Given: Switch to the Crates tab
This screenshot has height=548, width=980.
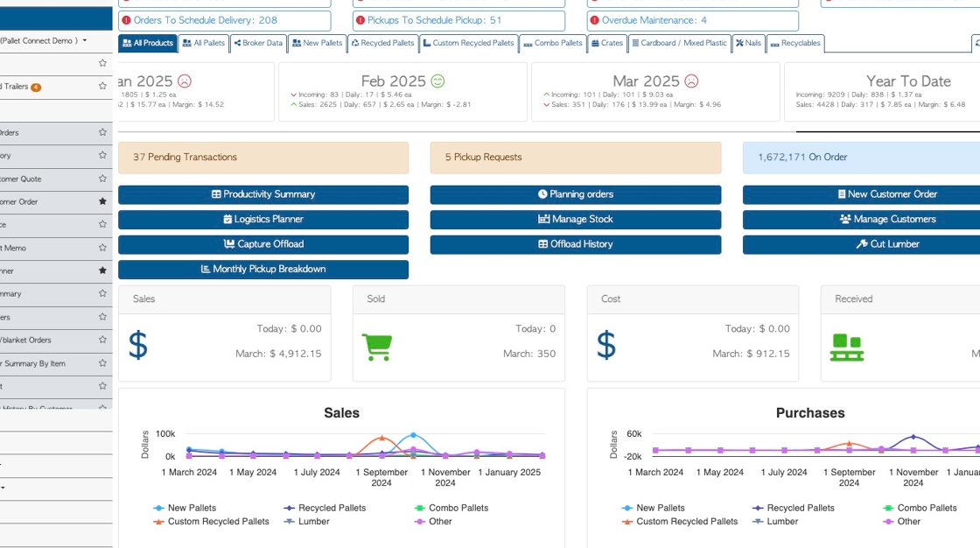Looking at the screenshot, I should tap(607, 43).
